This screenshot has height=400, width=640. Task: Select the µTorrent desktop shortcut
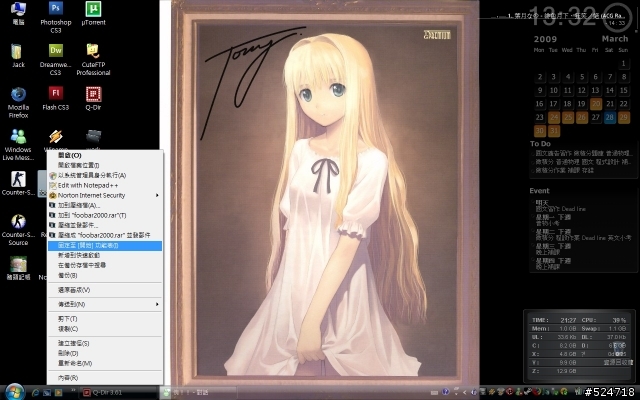93,14
